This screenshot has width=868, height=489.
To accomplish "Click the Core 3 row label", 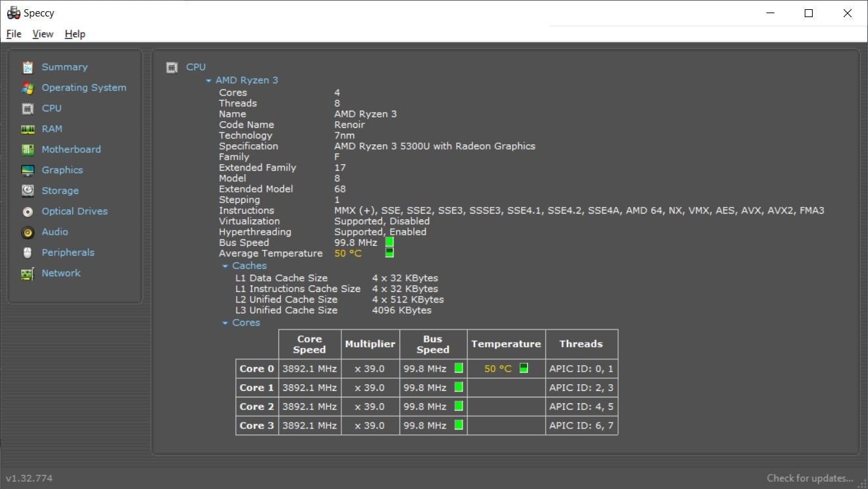I will (x=257, y=426).
